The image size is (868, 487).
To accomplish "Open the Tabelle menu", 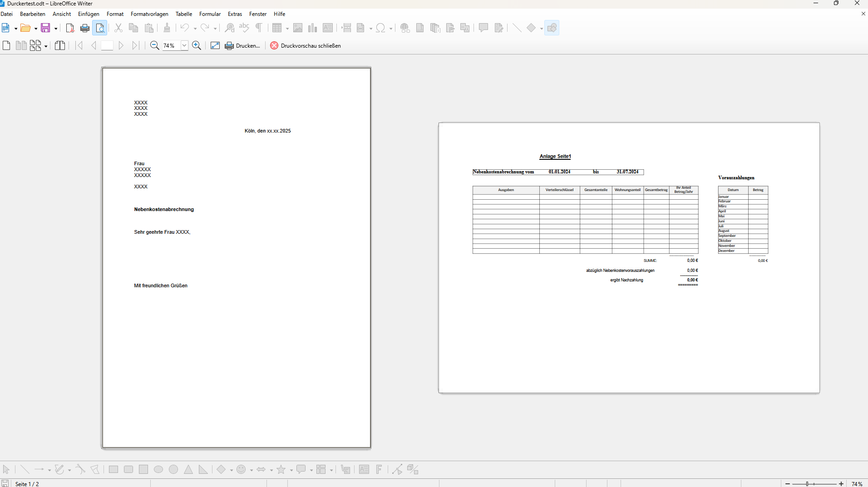I will point(184,14).
